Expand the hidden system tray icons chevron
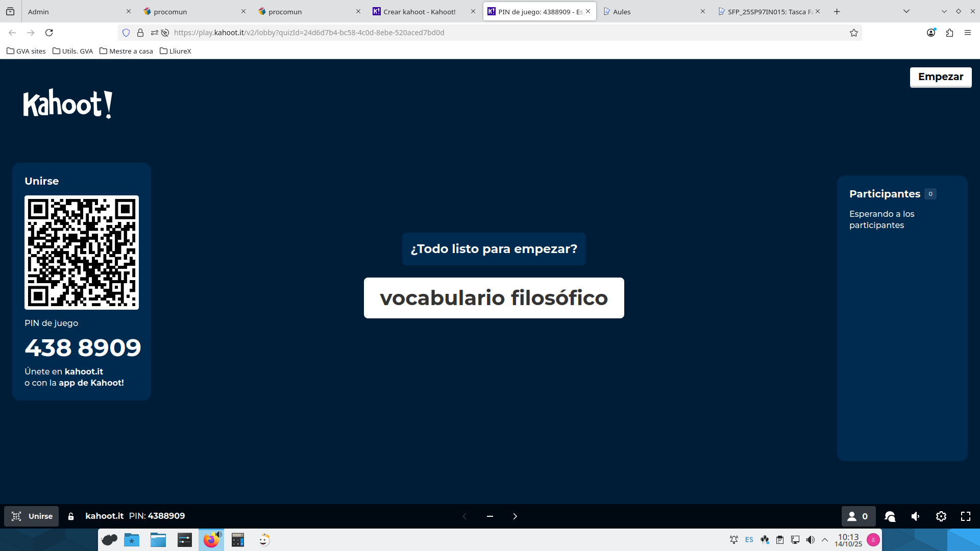980x551 pixels. (825, 540)
